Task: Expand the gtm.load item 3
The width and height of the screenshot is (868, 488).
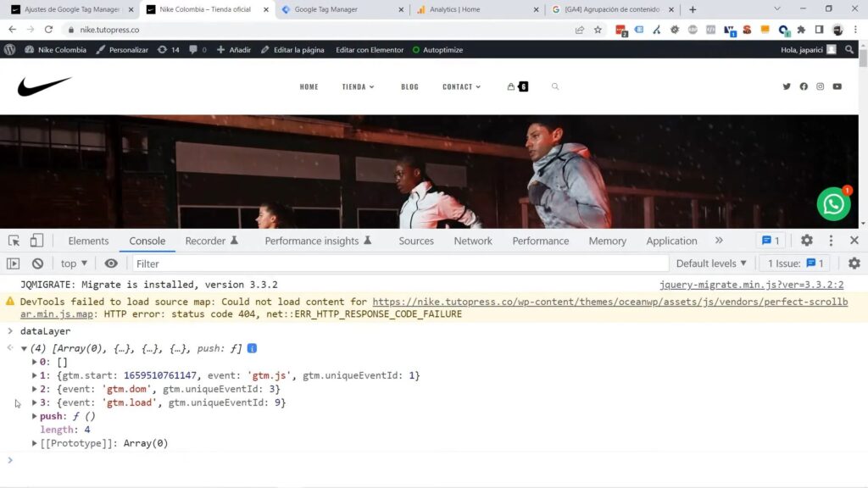Action: coord(34,402)
